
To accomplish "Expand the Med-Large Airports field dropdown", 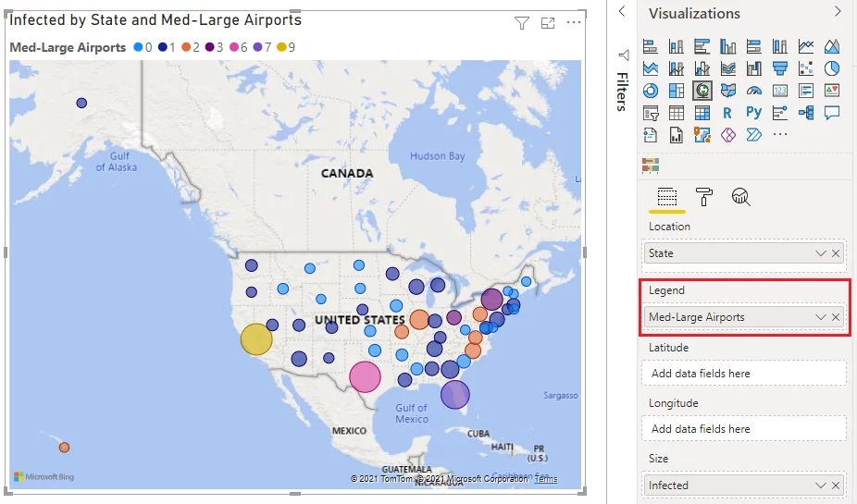I will coord(820,317).
